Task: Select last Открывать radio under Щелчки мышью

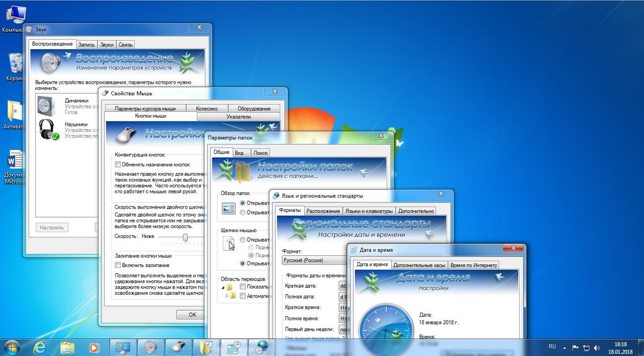Action: [x=242, y=263]
